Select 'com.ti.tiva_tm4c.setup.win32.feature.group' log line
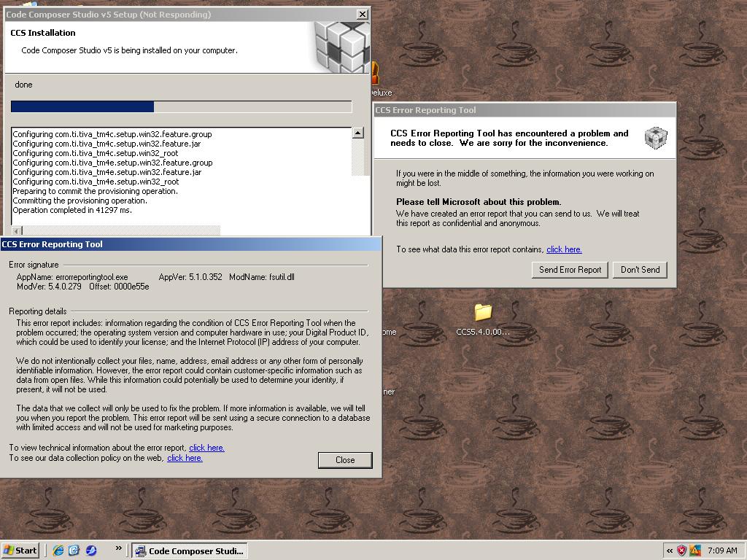Image resolution: width=747 pixels, height=560 pixels. [x=112, y=134]
